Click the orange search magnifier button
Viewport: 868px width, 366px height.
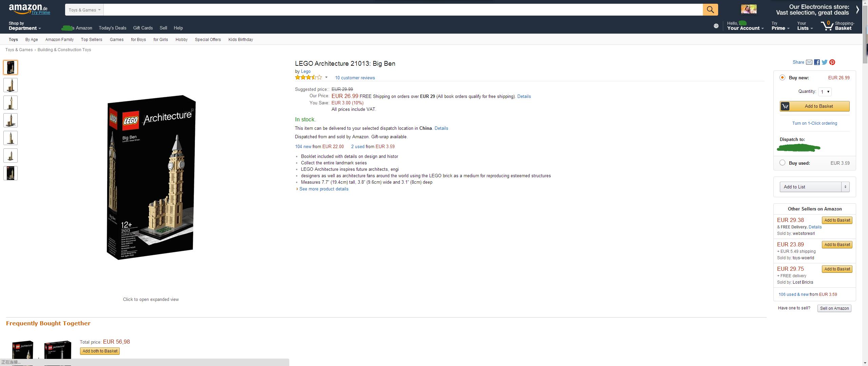click(710, 10)
